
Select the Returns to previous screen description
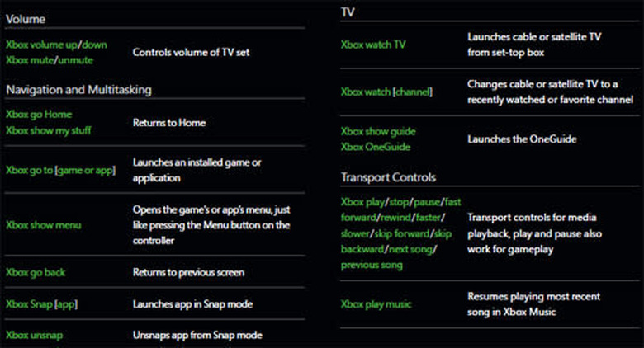click(188, 272)
